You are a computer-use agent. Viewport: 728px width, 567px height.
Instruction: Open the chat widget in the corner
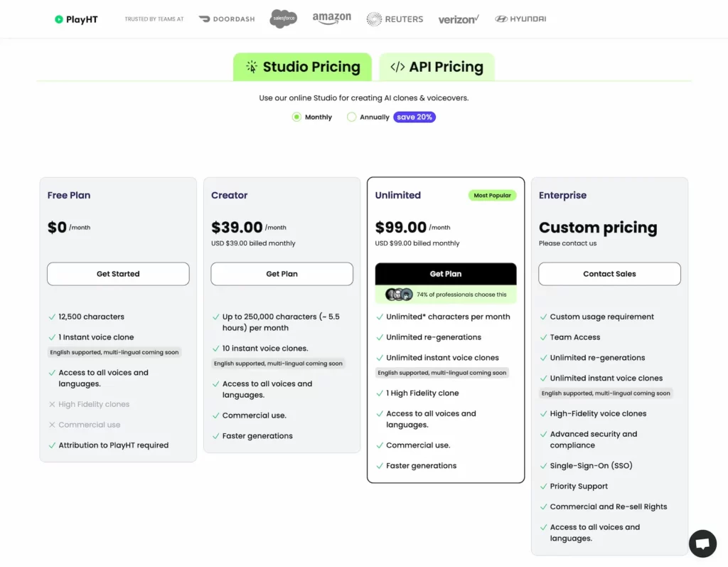(x=702, y=544)
